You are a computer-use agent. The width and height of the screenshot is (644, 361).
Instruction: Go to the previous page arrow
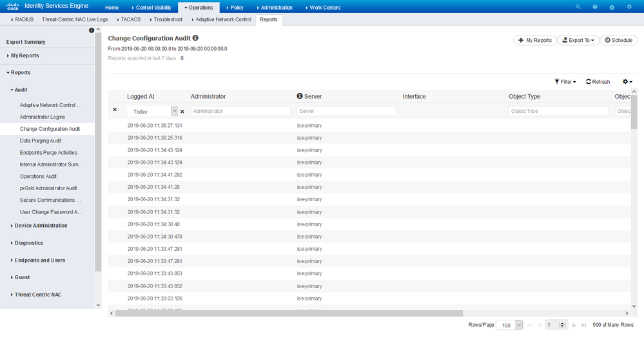click(539, 326)
